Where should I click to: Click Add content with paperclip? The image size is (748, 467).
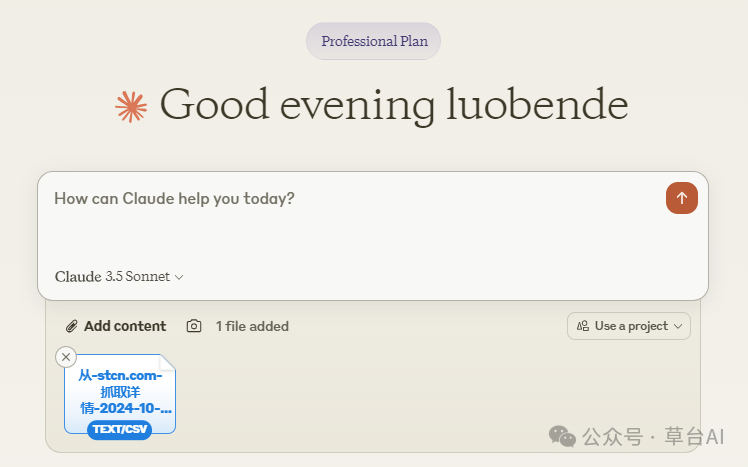tap(115, 326)
